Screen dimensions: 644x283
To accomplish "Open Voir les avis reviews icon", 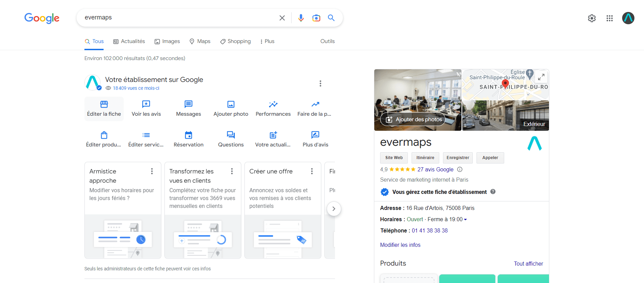I will (146, 104).
